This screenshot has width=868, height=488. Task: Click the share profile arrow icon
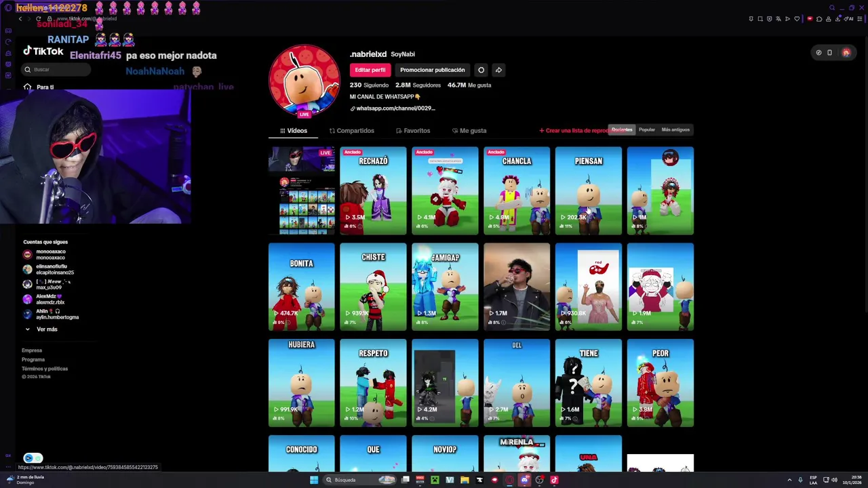(498, 70)
